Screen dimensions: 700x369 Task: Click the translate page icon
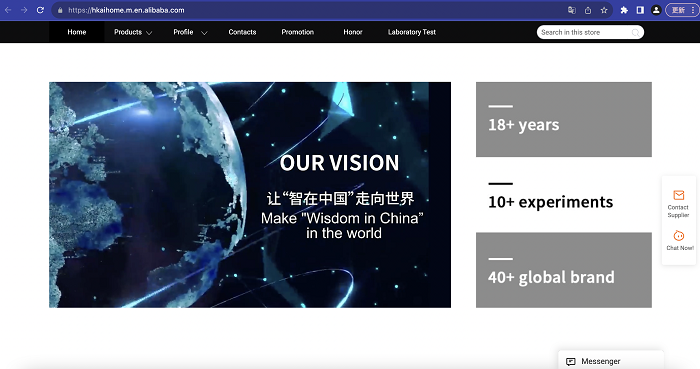[x=571, y=10]
